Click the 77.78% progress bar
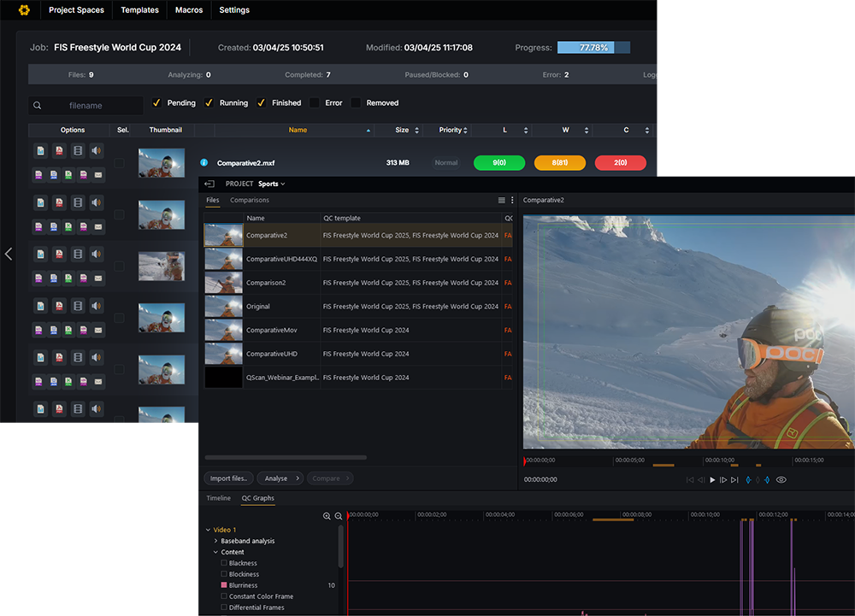This screenshot has width=855, height=616. coord(593,47)
